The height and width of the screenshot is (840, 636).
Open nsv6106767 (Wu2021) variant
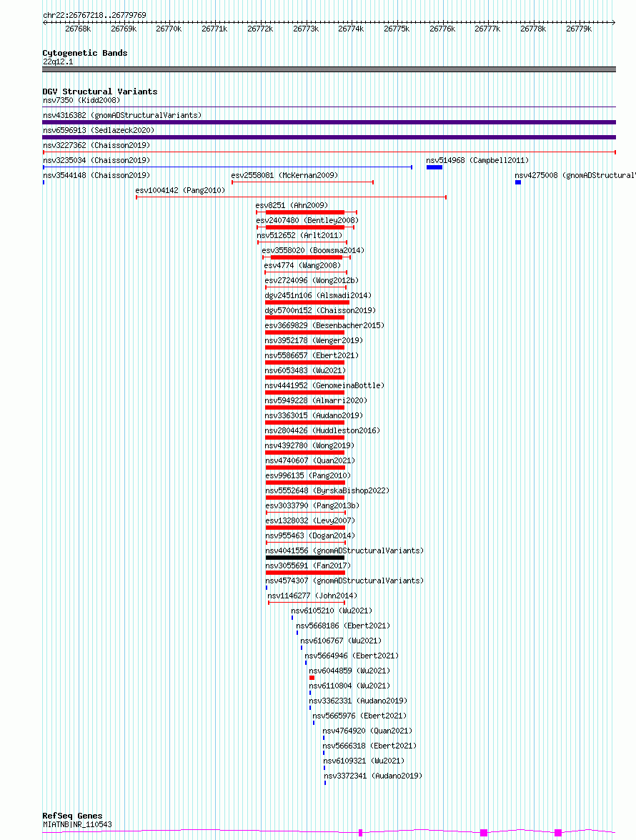point(341,640)
